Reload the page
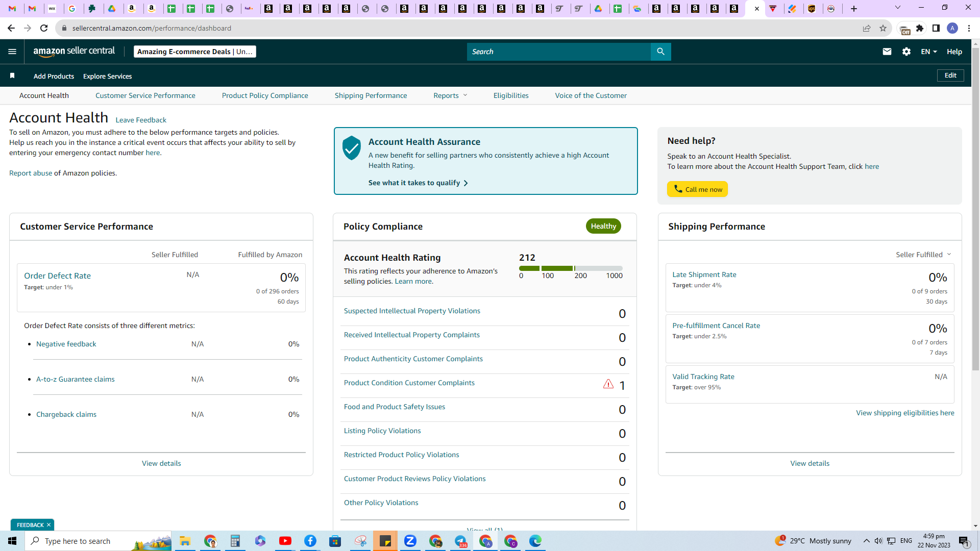 pos(44,28)
